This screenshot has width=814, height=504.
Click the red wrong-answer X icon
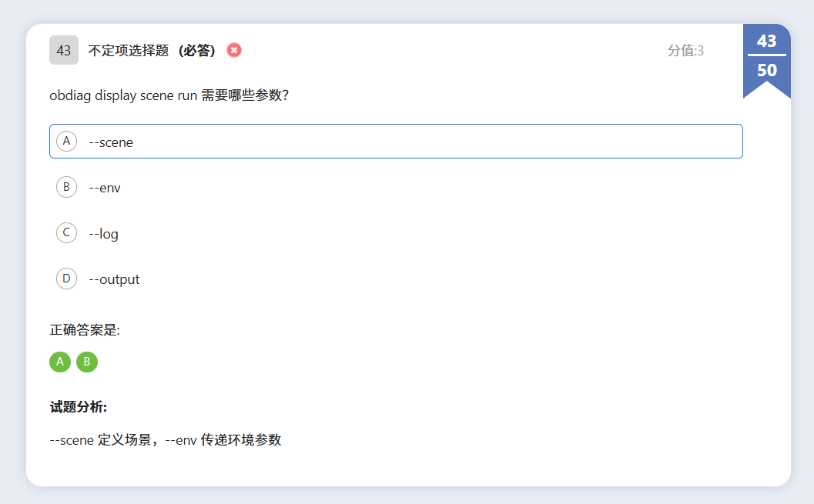point(234,50)
